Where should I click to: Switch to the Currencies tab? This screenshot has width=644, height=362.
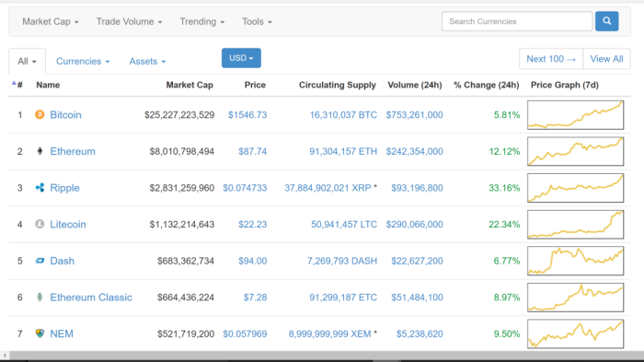click(x=83, y=62)
